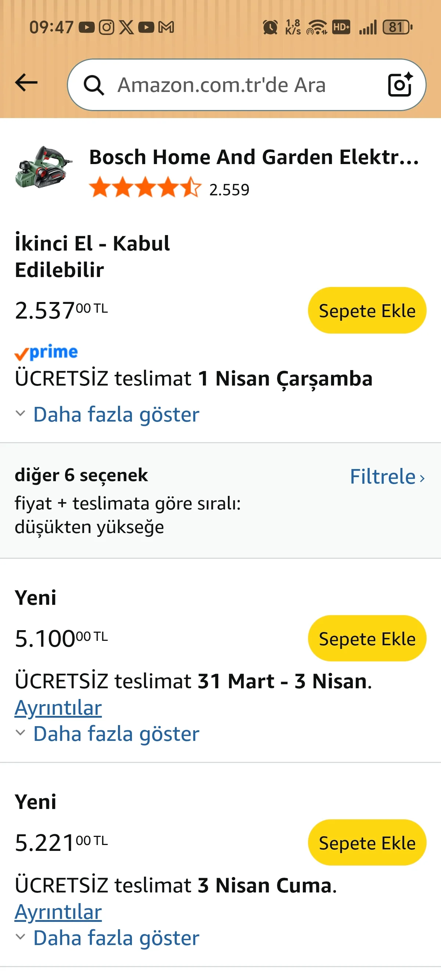Open Ayrıntılar link for 31 Mart delivery
Screen dimensions: 441x980
pos(58,708)
